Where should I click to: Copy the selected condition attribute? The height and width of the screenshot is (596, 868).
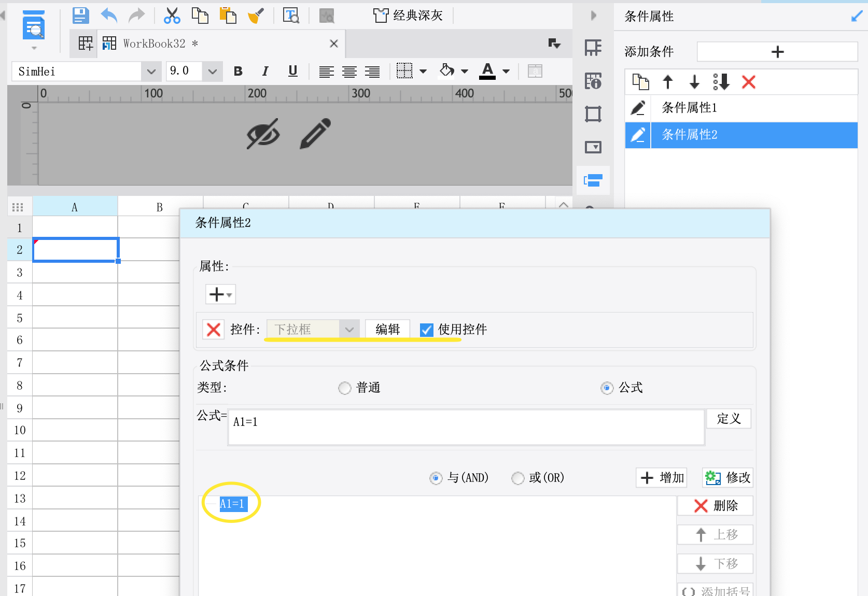point(640,82)
